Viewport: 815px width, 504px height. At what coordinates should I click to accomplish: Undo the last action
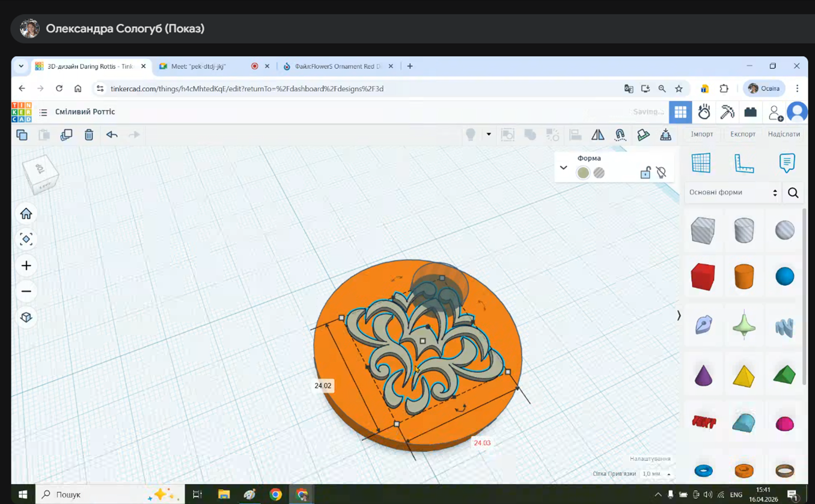click(112, 135)
